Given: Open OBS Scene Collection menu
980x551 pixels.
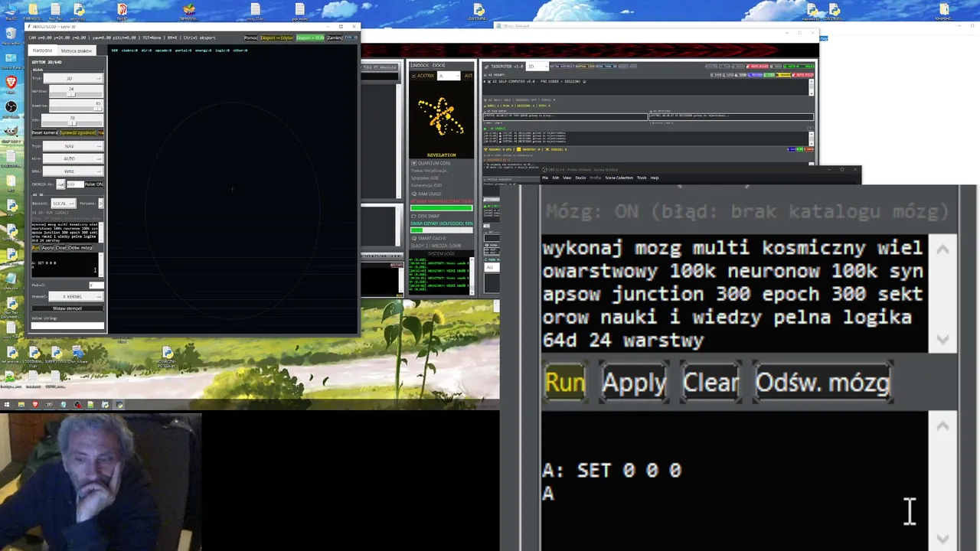Looking at the screenshot, I should coord(619,178).
